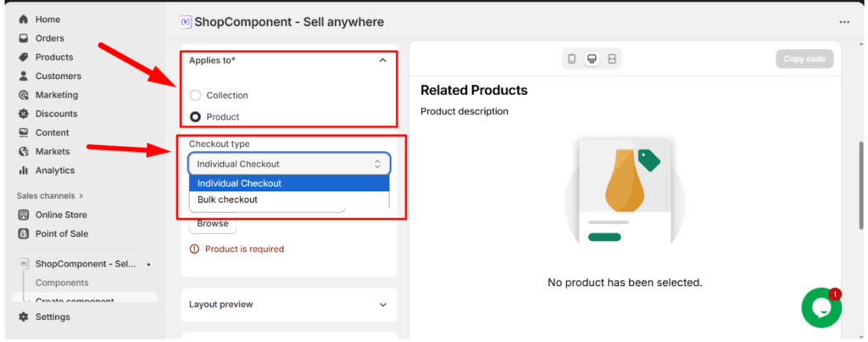868x342 pixels.
Task: Click the Home icon in sidebar
Action: 23,20
